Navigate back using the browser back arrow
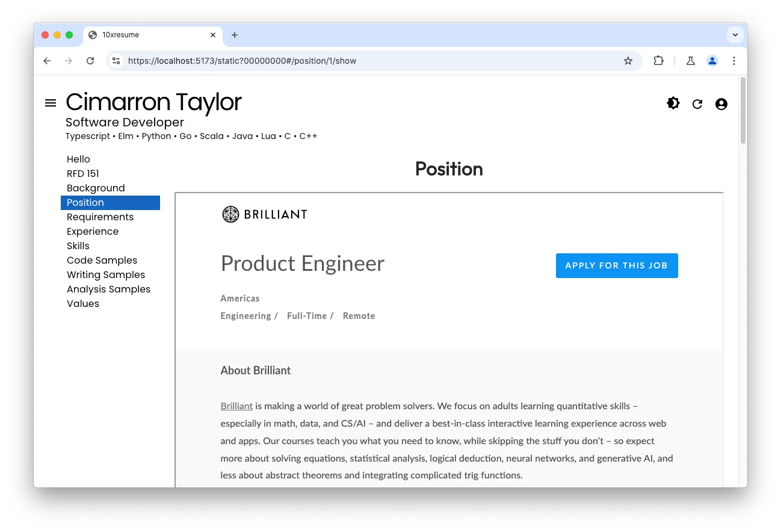 (47, 61)
